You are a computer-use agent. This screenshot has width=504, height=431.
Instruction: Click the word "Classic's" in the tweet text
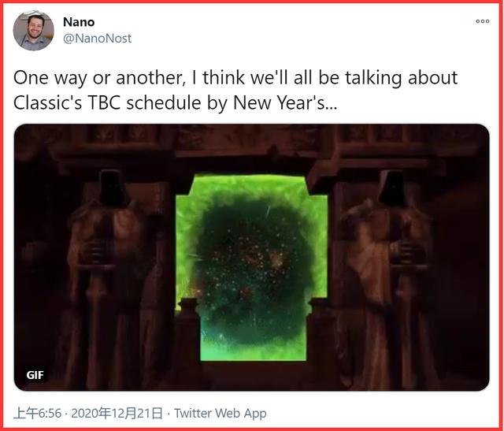(x=47, y=103)
